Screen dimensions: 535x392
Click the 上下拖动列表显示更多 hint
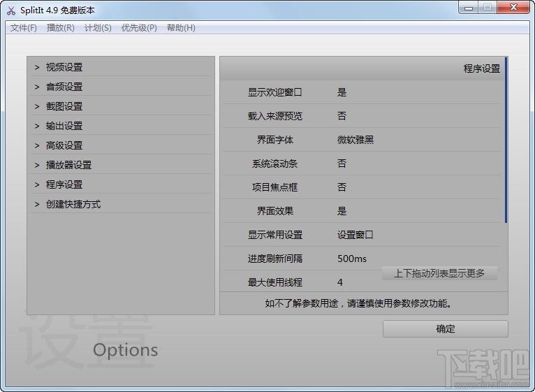(x=439, y=273)
